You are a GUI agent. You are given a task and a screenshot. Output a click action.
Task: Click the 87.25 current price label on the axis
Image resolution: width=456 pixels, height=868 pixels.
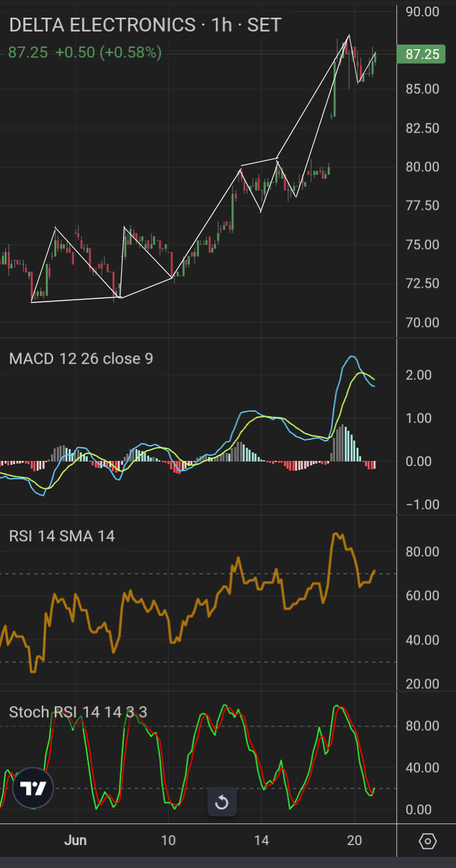pyautogui.click(x=422, y=54)
